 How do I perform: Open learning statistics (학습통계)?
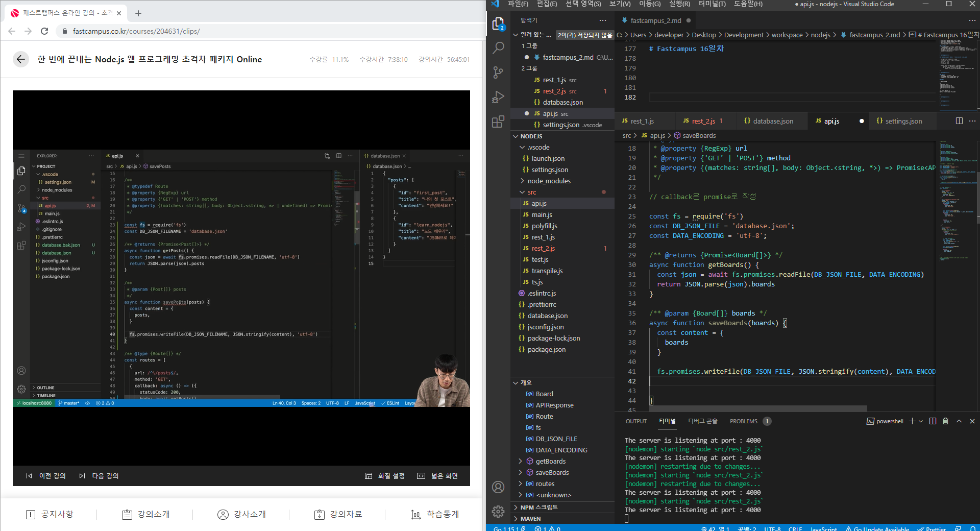pos(435,514)
